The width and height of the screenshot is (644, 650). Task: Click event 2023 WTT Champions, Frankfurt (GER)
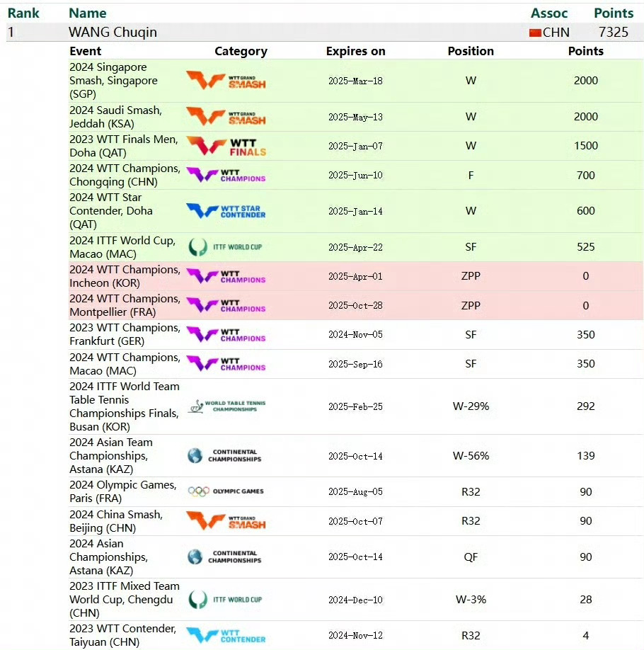click(125, 334)
